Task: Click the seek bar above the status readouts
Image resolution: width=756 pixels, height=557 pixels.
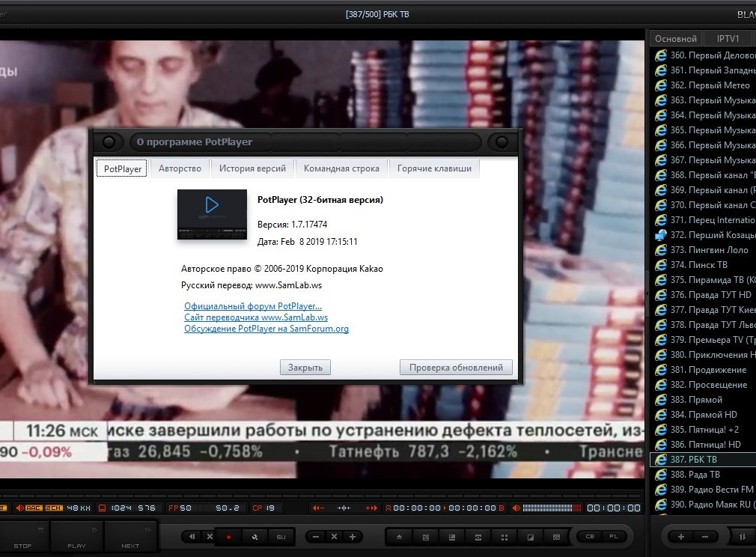Action: tap(321, 495)
